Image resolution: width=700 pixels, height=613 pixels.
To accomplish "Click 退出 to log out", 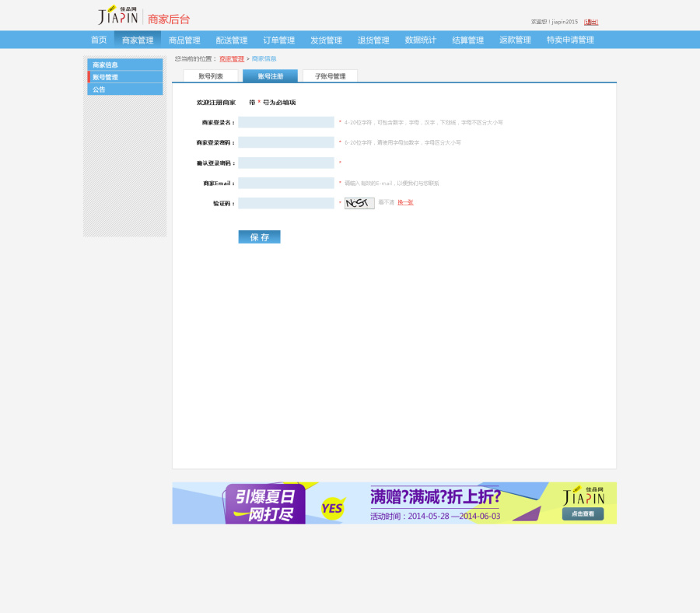I will tap(591, 22).
